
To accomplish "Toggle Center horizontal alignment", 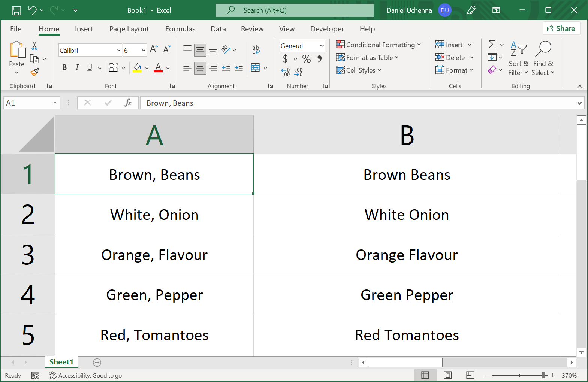I will [200, 68].
